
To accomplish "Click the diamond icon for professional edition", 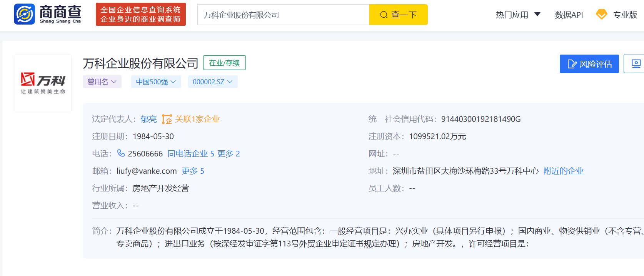I will click(x=601, y=15).
